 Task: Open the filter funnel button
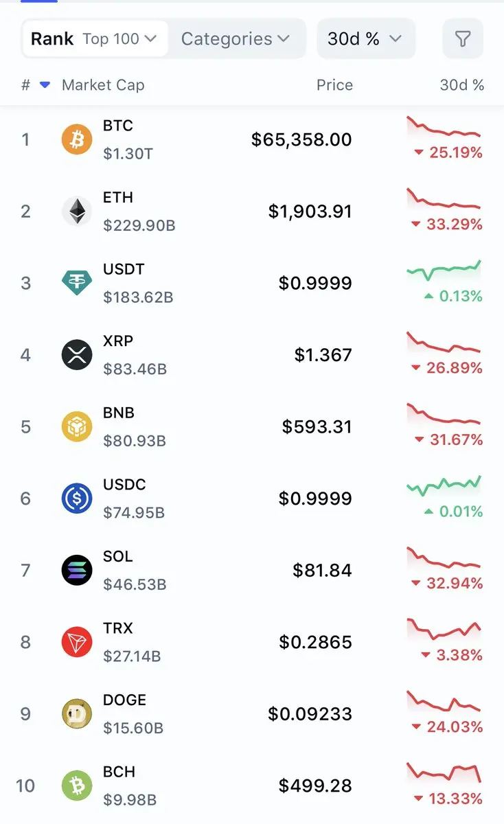tap(463, 39)
